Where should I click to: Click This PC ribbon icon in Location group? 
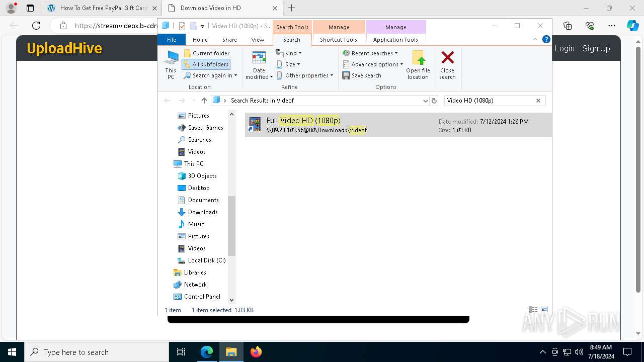tap(171, 65)
